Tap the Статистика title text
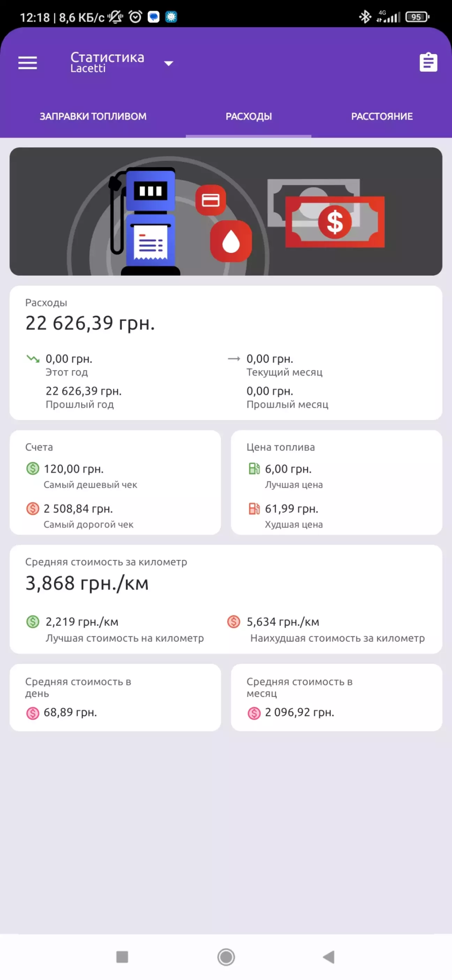452x980 pixels. tap(107, 58)
